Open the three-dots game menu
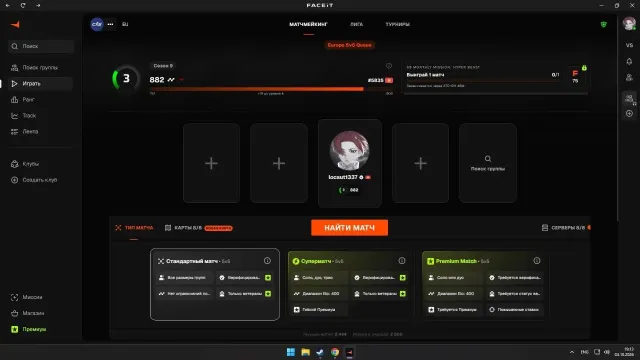Viewport: 640px width, 360px height. click(x=110, y=24)
